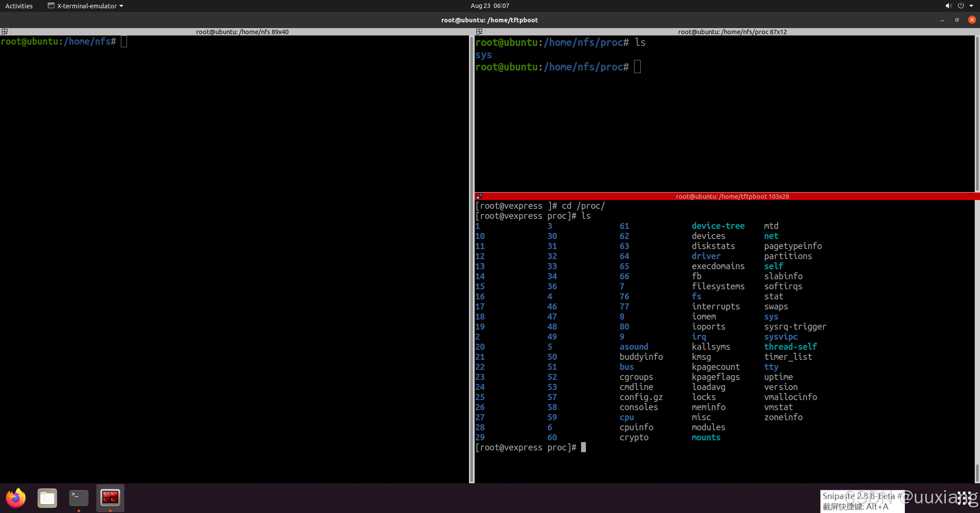Click 'kpagecount' in the proc listing
Viewport: 980px width, 513px height.
pyautogui.click(x=716, y=367)
